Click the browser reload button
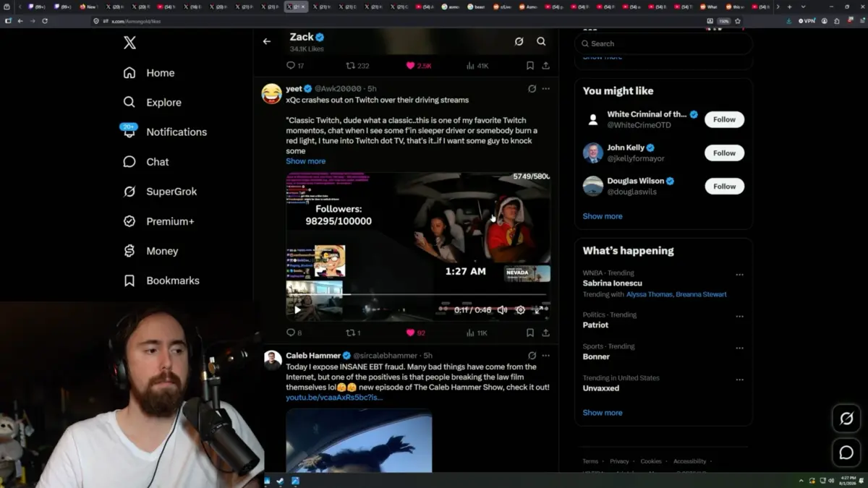Viewport: 868px width, 488px height. 45,21
